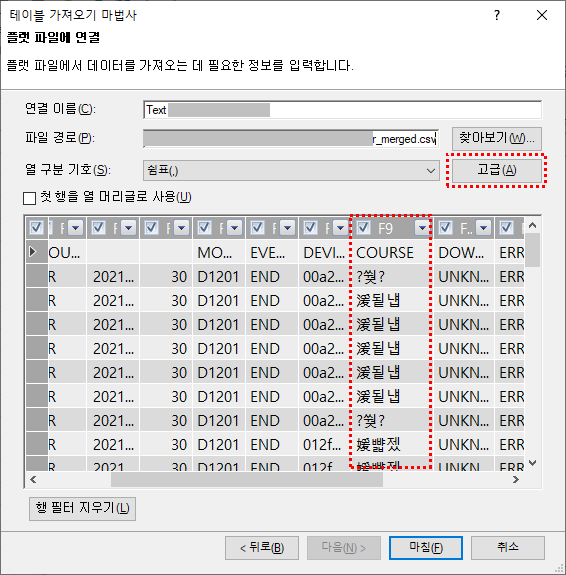
Task: Select the MO... cell
Action: point(219,252)
